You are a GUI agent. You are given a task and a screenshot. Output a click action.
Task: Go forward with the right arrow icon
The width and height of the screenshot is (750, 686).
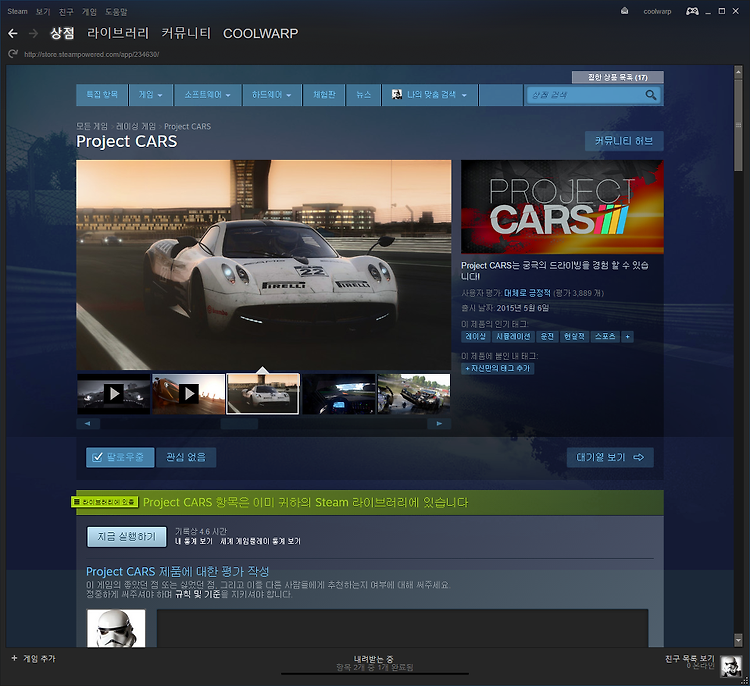33,33
